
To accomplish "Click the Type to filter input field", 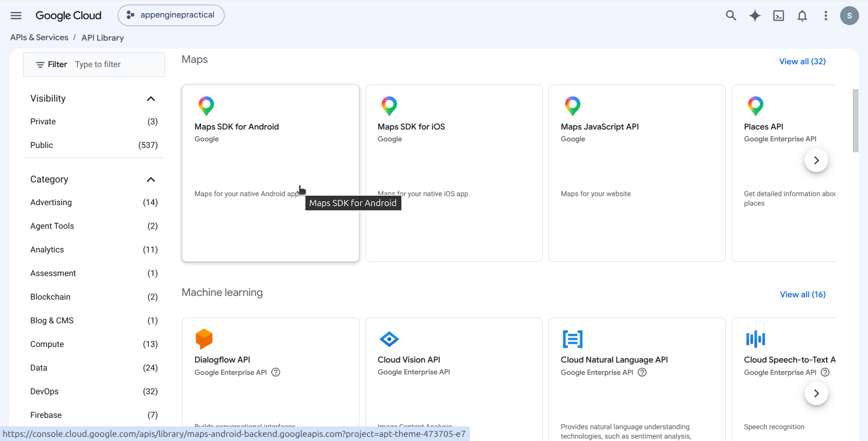I will click(118, 64).
